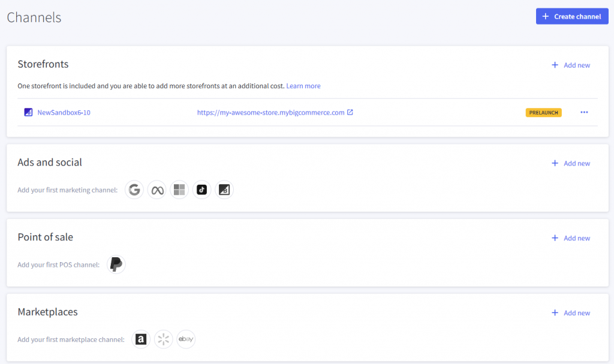Click Add new in Marketplaces
Image resolution: width=614 pixels, height=364 pixels.
point(571,313)
